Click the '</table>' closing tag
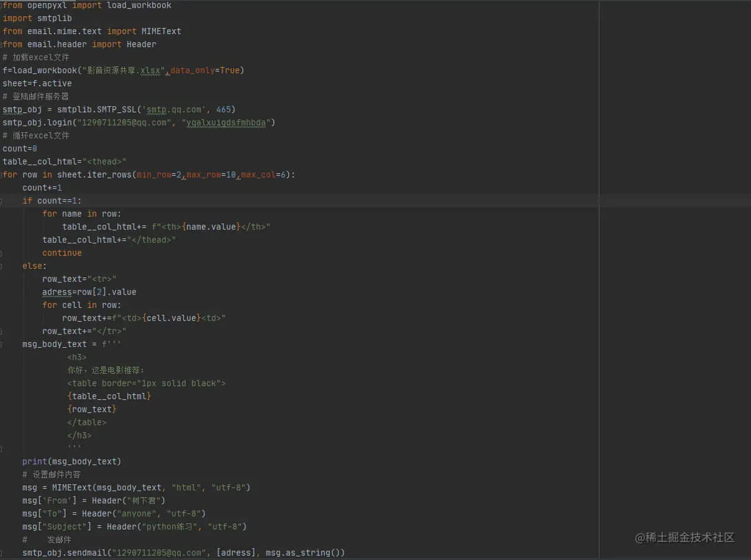Screen dimensions: 751x560 click(87, 422)
